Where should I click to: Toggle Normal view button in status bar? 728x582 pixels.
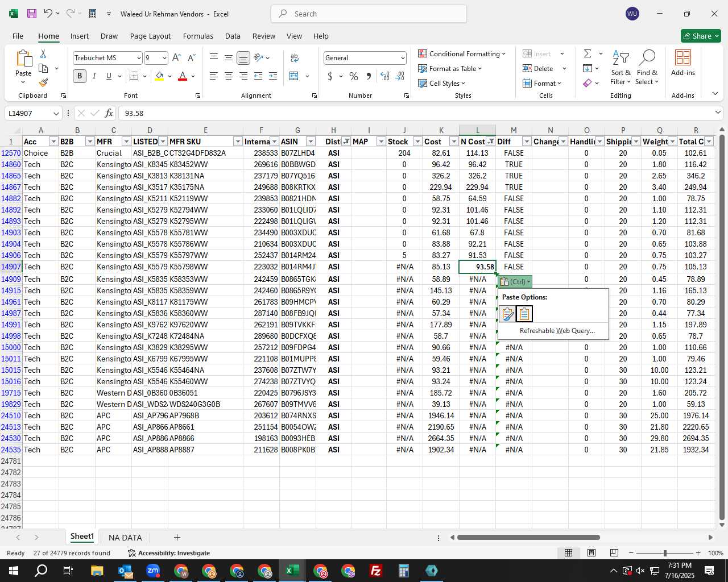(568, 553)
